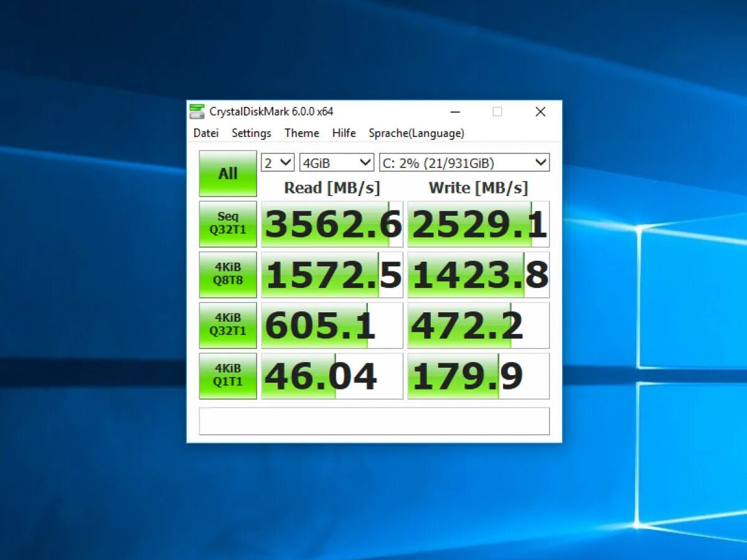Run the 4KiB Q1T1 test
The height and width of the screenshot is (560, 747).
(x=227, y=375)
